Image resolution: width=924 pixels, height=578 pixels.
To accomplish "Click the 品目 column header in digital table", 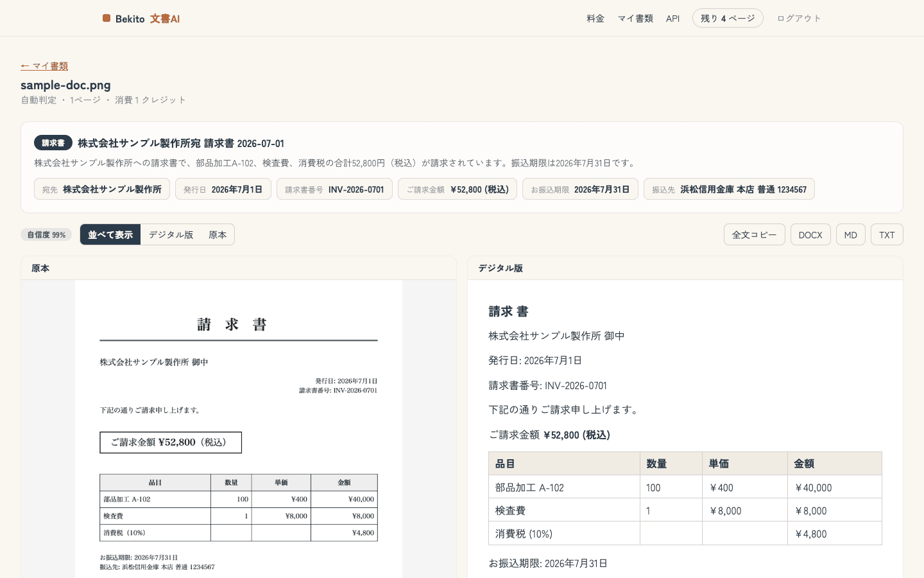I will (x=564, y=463).
